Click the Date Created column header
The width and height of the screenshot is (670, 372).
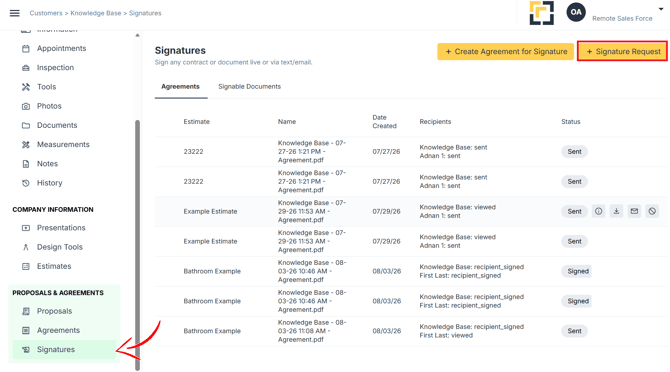pyautogui.click(x=385, y=122)
